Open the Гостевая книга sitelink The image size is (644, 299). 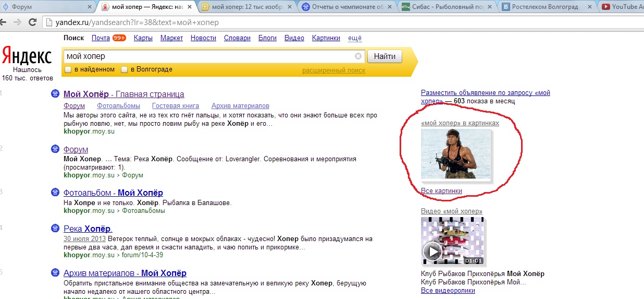(176, 106)
